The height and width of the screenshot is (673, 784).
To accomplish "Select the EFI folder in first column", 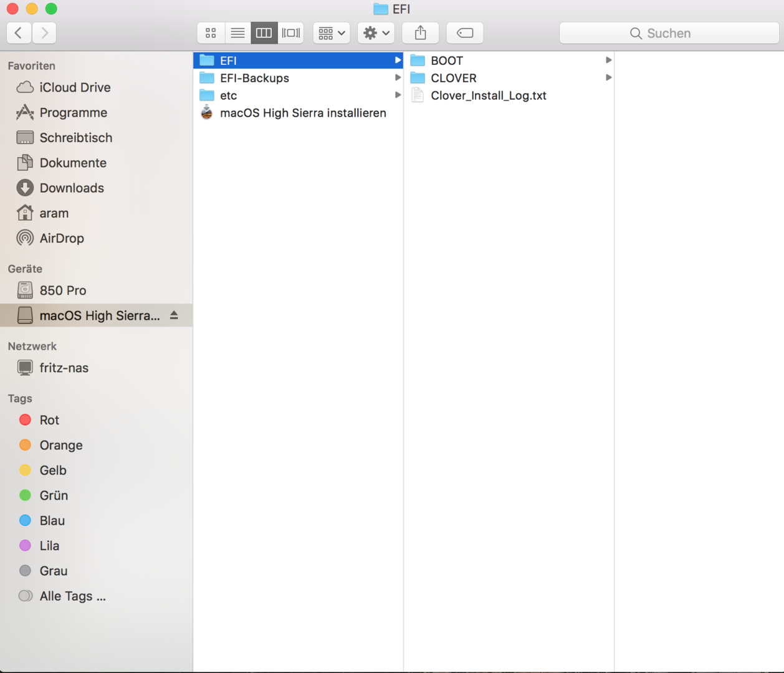I will coord(298,60).
